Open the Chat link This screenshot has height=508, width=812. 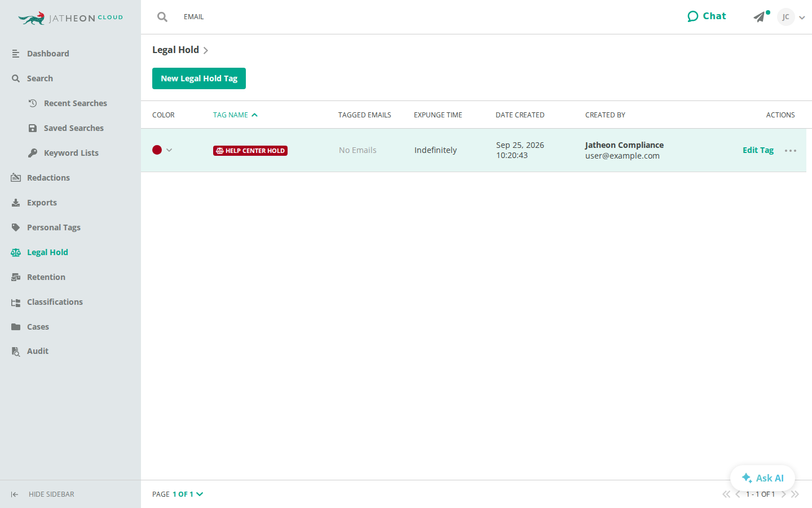[x=707, y=16]
